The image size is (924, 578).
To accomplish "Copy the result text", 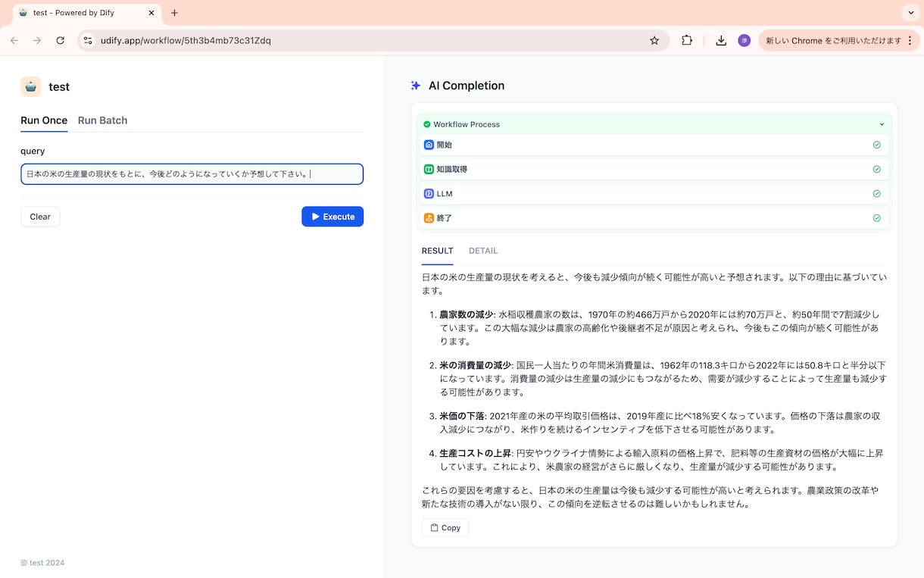I will pos(445,528).
